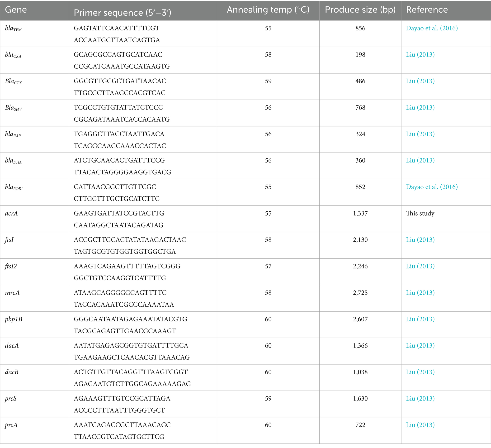Open the Dayao et al. (2016) reference for blaTEM

point(432,28)
